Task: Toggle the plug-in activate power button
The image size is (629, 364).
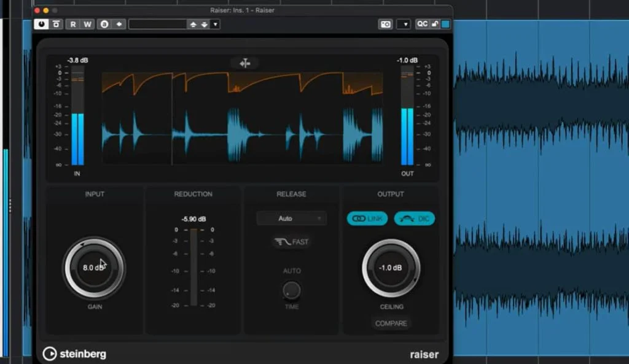Action: [41, 24]
